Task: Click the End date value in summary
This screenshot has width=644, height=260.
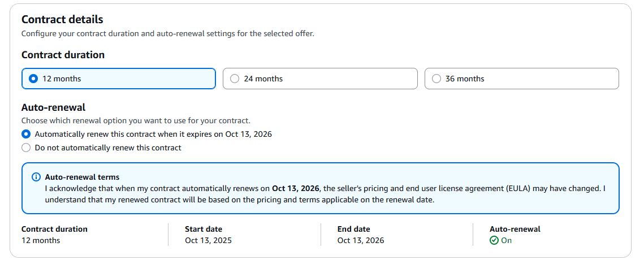Action: 360,240
